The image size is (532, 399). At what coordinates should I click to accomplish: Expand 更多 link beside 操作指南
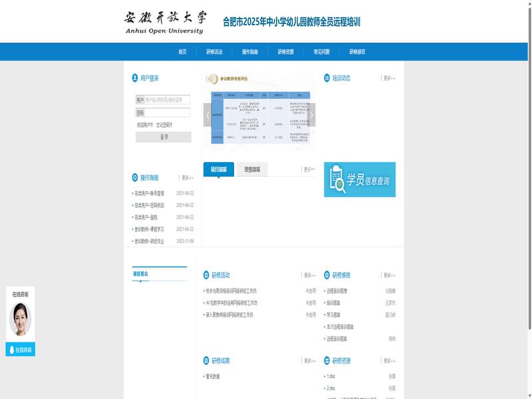pyautogui.click(x=188, y=178)
